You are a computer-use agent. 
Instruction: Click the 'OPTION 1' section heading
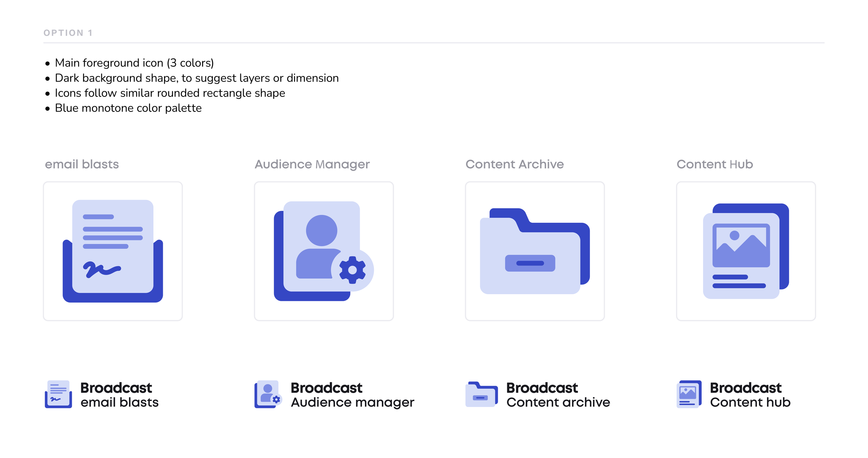coord(68,33)
